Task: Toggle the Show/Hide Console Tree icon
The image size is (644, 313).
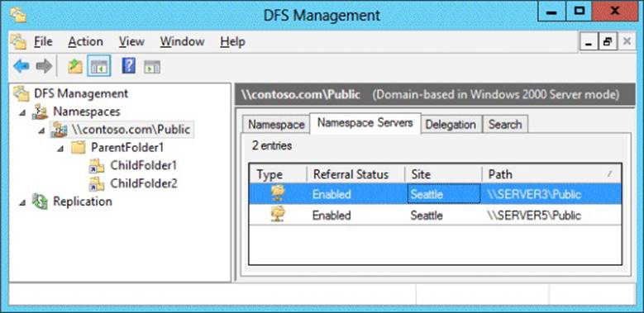Action: tap(99, 66)
